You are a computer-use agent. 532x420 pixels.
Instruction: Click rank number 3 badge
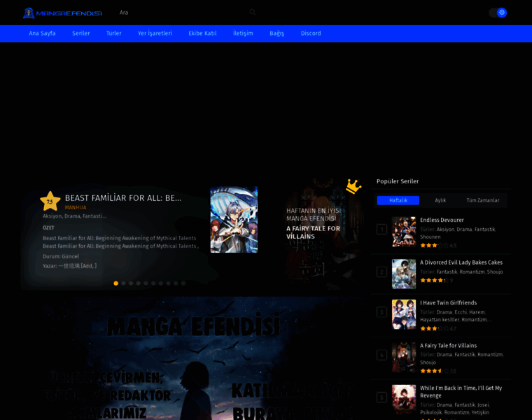(381, 312)
